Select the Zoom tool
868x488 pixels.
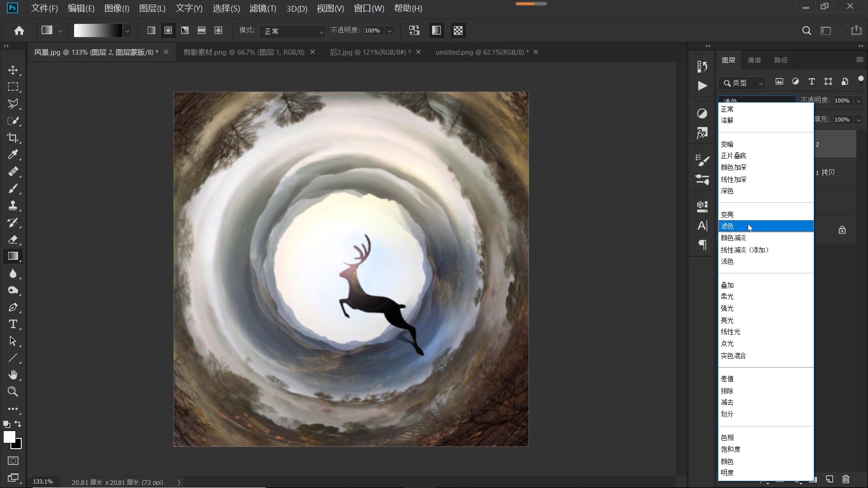click(x=13, y=392)
